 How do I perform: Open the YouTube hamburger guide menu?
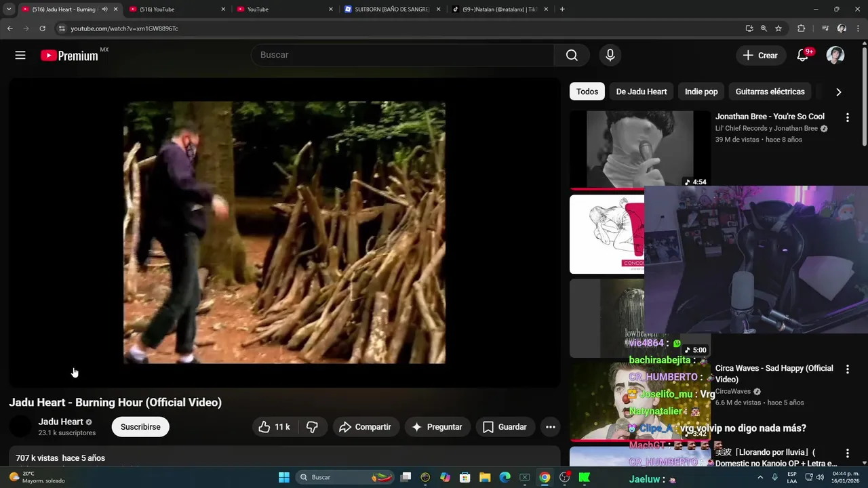point(20,56)
